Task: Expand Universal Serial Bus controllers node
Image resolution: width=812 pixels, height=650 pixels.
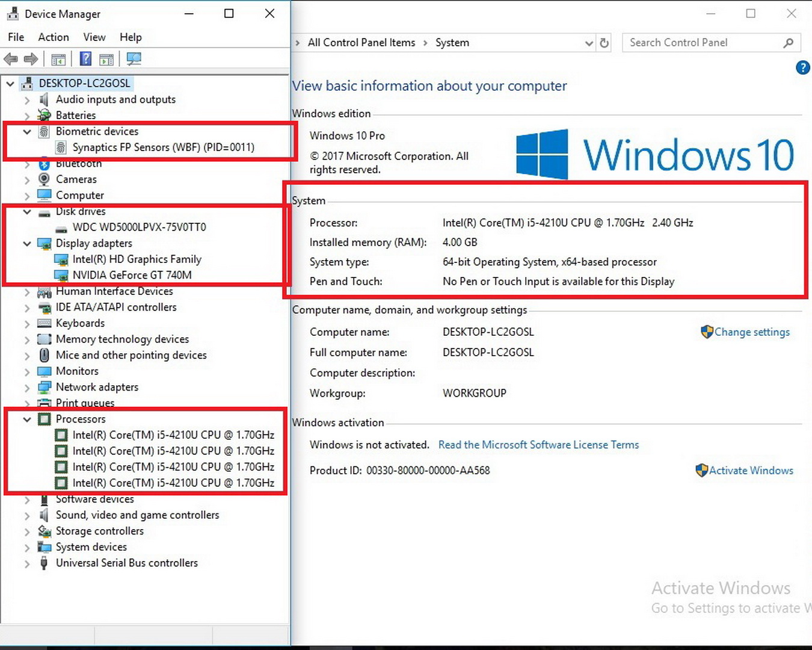Action: pyautogui.click(x=27, y=564)
